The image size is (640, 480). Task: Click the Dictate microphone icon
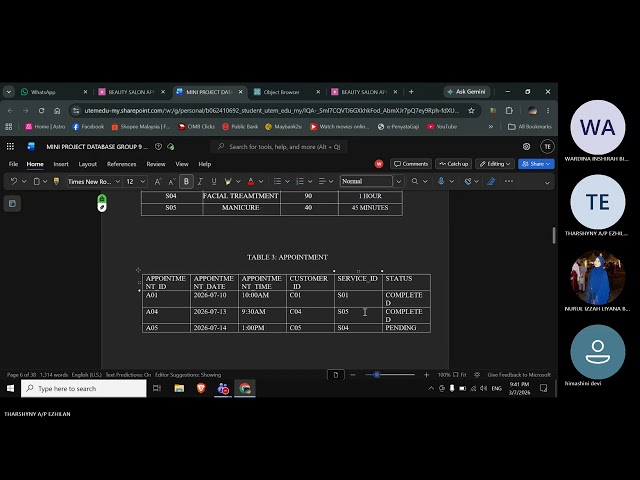pos(441,181)
